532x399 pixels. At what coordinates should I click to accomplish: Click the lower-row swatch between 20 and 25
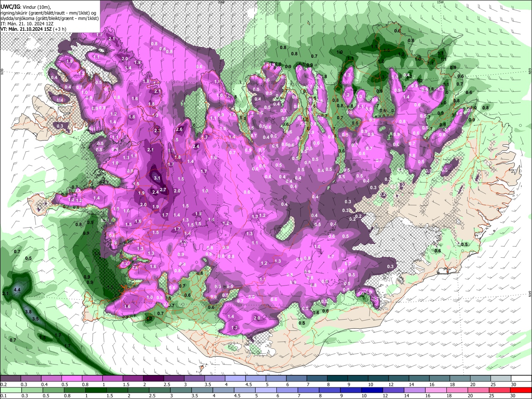tap(478, 390)
